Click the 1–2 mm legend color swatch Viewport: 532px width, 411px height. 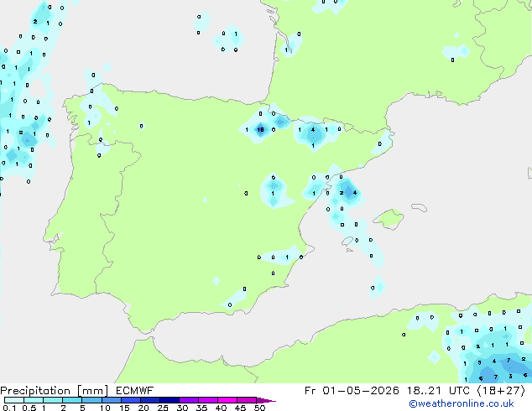coord(53,400)
